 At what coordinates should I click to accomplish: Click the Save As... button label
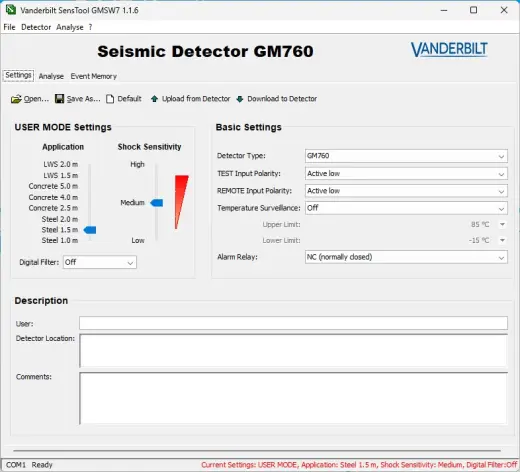tap(83, 99)
